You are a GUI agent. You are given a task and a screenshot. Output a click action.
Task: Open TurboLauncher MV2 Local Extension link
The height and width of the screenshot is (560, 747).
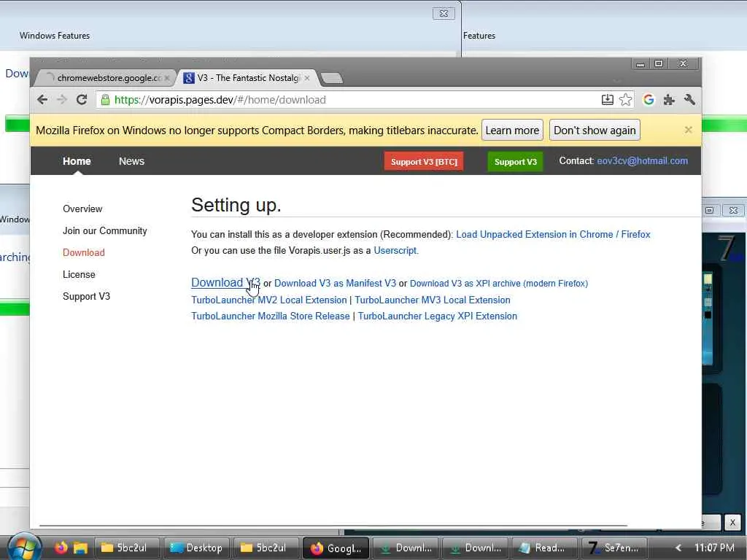click(268, 300)
